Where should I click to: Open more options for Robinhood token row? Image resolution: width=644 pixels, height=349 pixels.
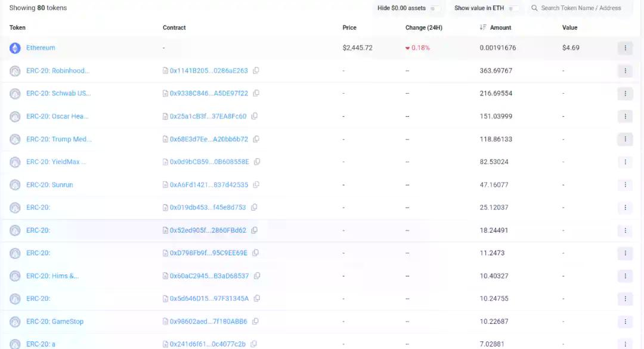click(625, 71)
